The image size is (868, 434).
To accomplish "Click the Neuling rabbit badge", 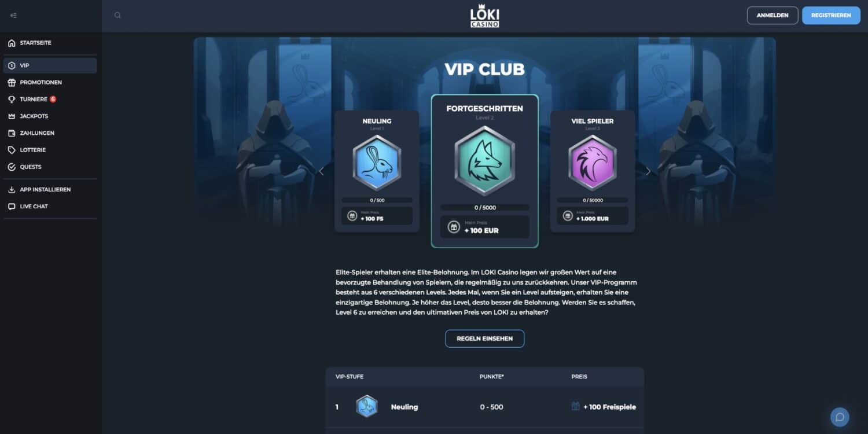I will click(x=377, y=163).
